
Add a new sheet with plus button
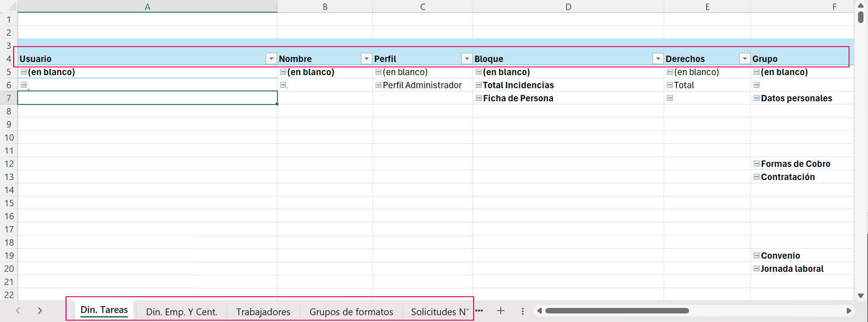point(501,311)
